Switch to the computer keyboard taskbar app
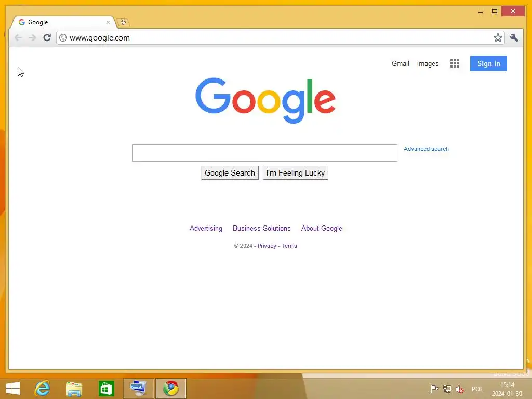 point(138,389)
